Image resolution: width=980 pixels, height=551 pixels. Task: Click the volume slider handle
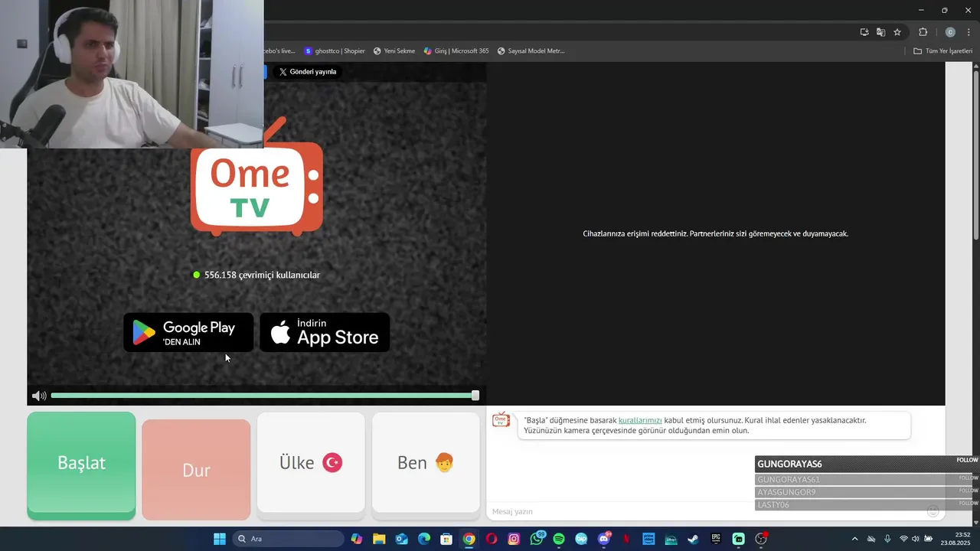click(475, 396)
